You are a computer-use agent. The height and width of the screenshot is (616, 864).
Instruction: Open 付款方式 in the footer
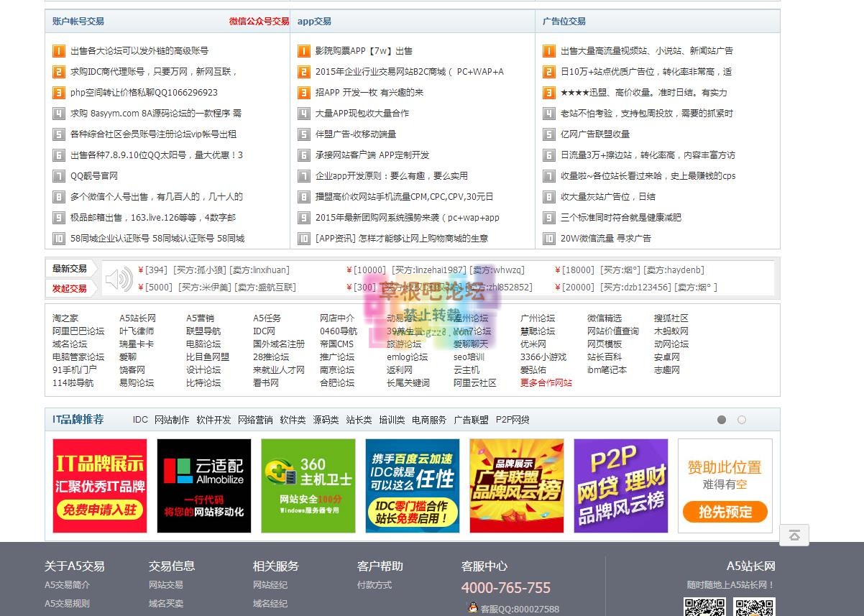(x=374, y=585)
